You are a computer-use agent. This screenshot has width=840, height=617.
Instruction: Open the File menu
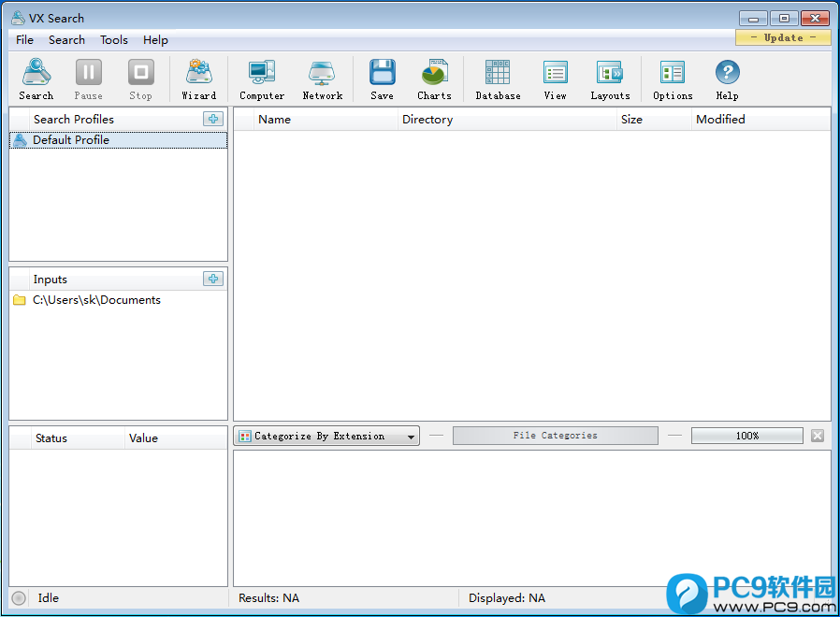[x=24, y=40]
